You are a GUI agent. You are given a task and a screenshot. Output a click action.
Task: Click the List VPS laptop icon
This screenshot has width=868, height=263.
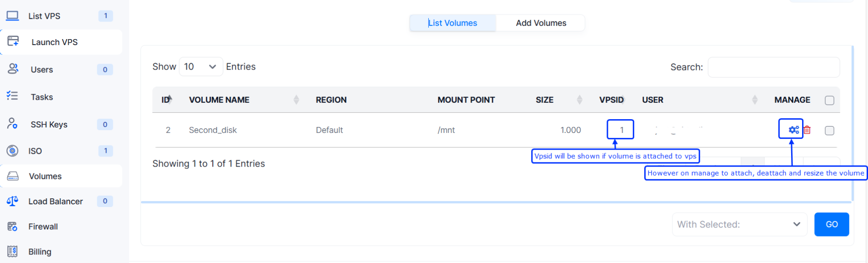[13, 16]
